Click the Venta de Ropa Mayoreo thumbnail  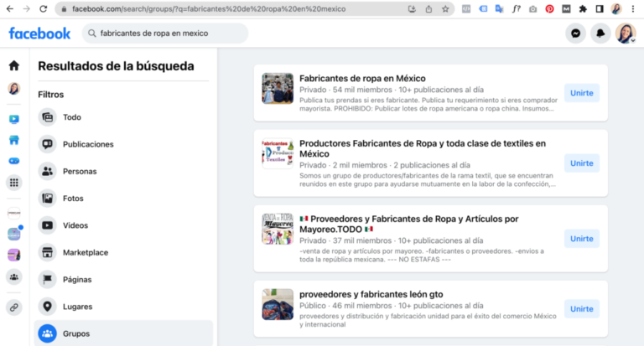click(278, 229)
